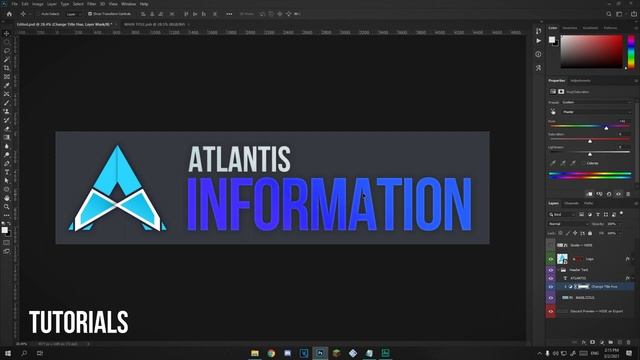
Task: Open File Explorer from the taskbar
Action: pos(255,353)
